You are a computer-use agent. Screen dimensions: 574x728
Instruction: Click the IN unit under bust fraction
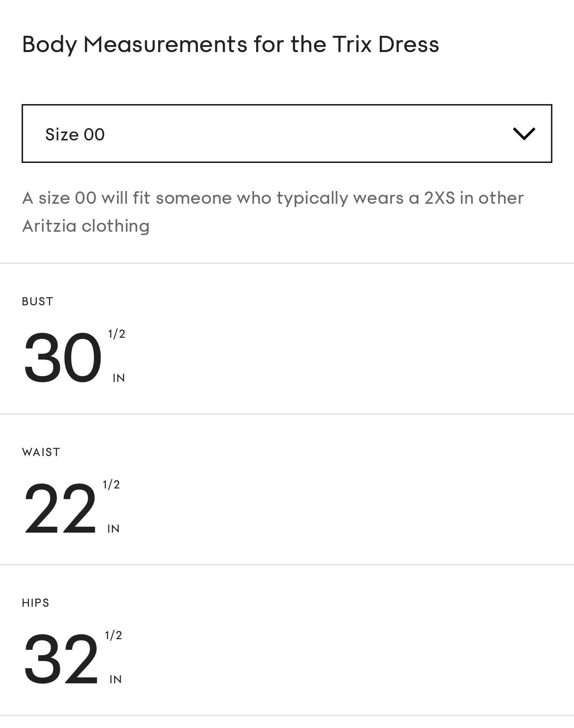tap(119, 378)
